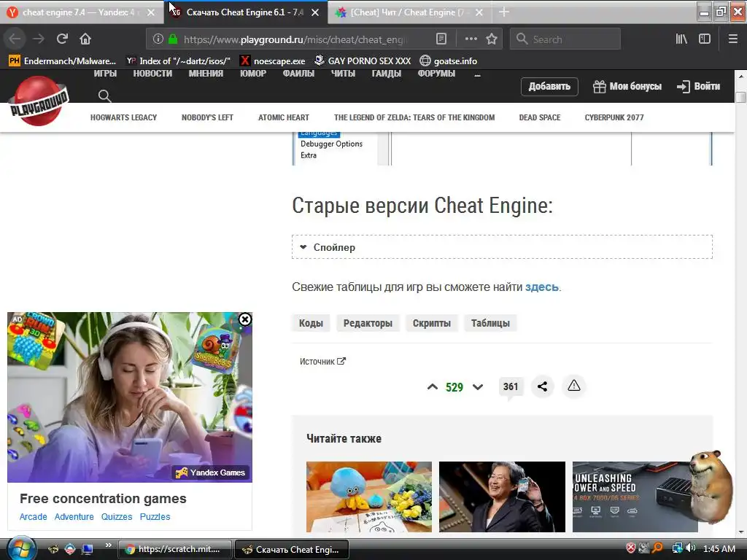Close the Yandex search tab
The height and width of the screenshot is (560, 747).
151,13
